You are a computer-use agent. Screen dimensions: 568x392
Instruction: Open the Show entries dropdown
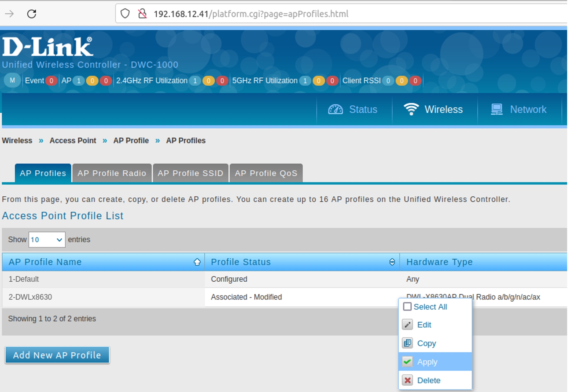[x=47, y=240]
